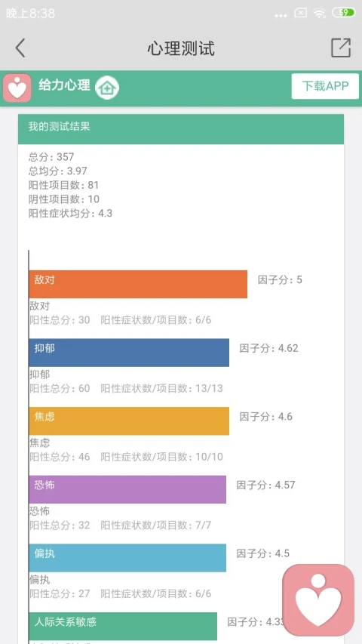Screen dimensions: 362x644
Task: Open the share/export icon
Action: pos(341,48)
